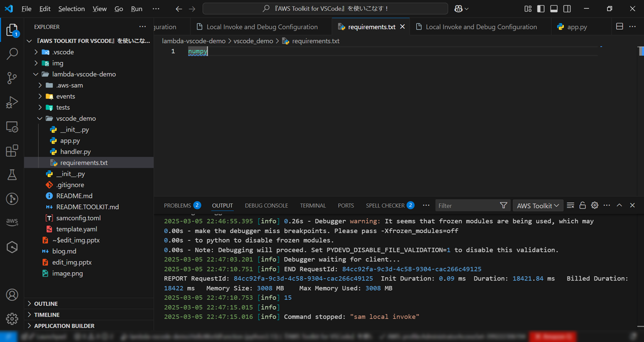
Task: Open the AWS Toolkit sidebar
Action: 12,221
